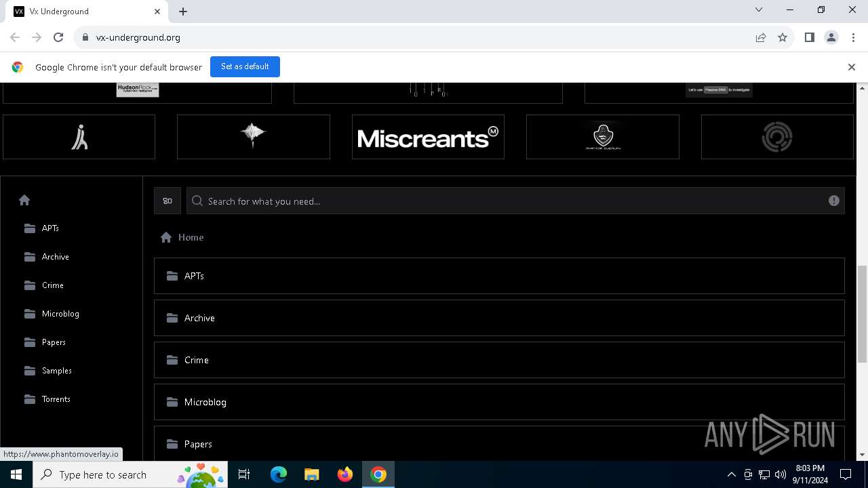This screenshot has width=868, height=488.
Task: Open the volume control in the tray
Action: click(x=781, y=474)
